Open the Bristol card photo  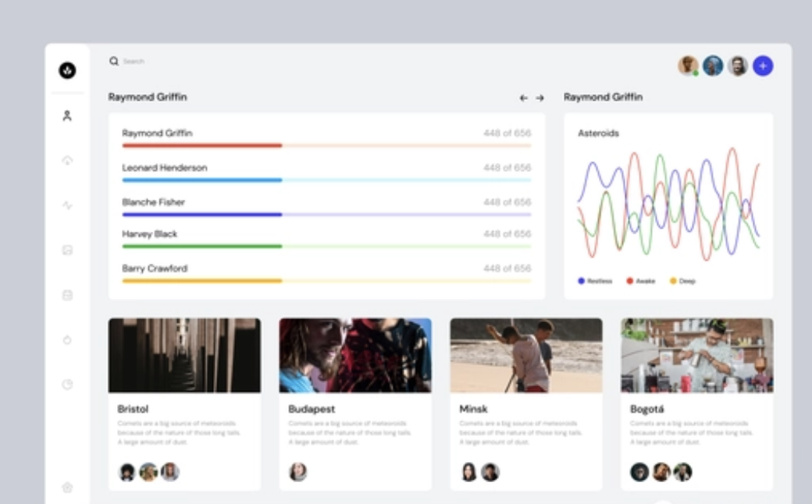coord(184,356)
